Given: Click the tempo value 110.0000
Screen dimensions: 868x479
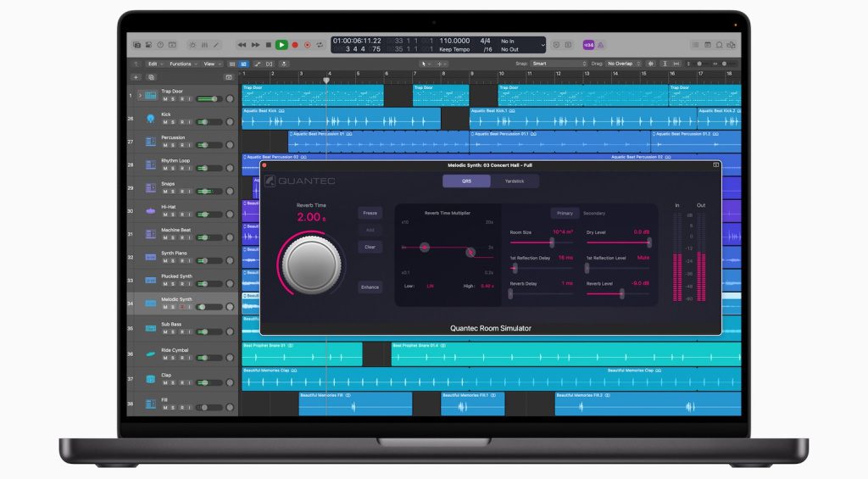Looking at the screenshot, I should click(454, 41).
